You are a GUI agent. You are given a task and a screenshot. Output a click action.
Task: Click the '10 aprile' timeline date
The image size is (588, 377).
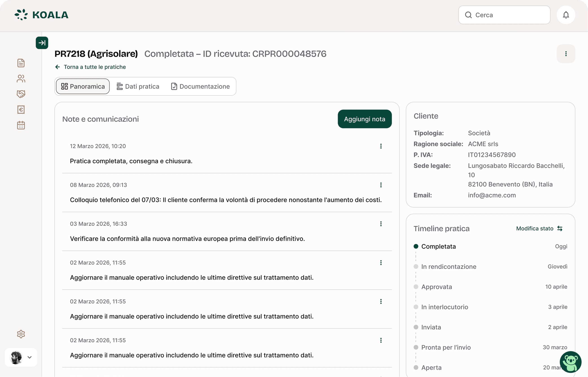tap(556, 287)
